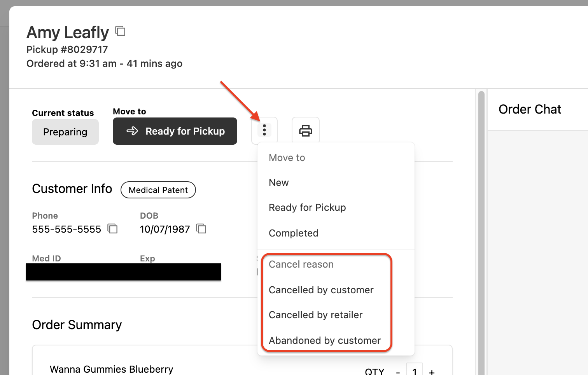Copy customer name Amy Leafly icon
Image resolution: width=588 pixels, height=375 pixels.
tap(121, 31)
